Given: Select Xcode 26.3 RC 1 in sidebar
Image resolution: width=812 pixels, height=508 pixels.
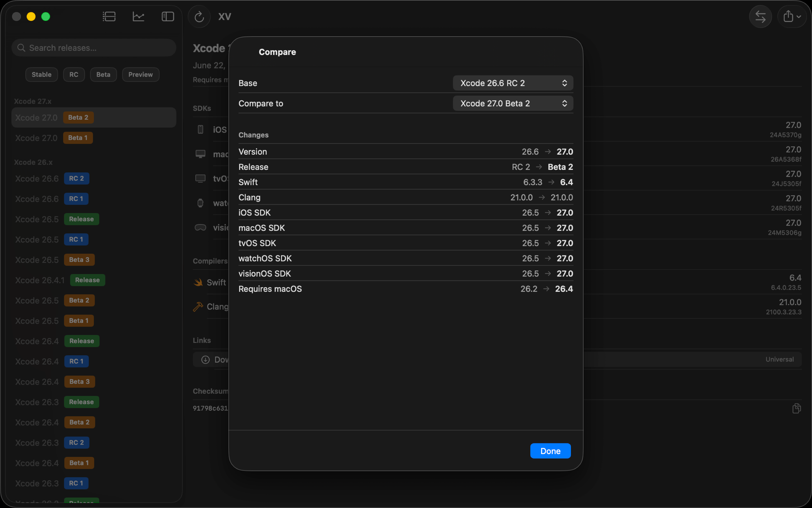Looking at the screenshot, I should pos(94,483).
